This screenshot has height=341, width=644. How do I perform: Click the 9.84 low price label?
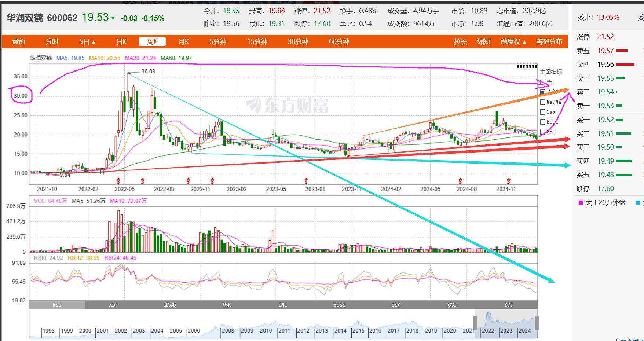65,175
